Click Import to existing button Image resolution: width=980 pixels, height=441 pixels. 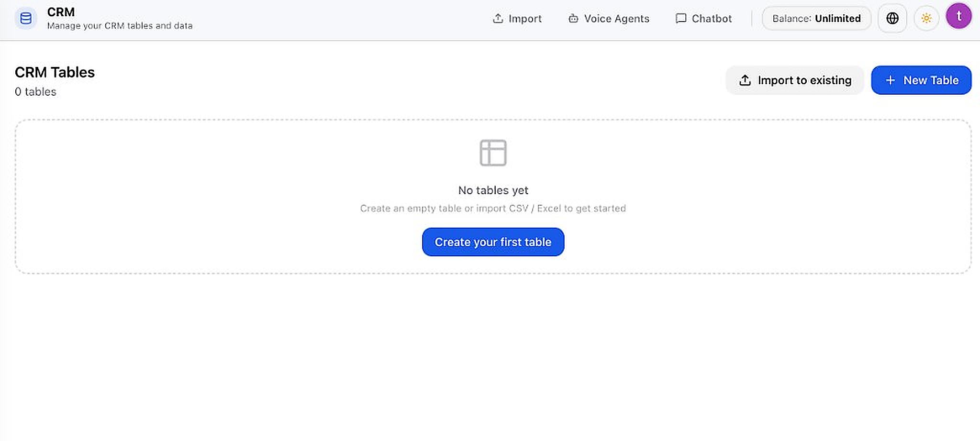[795, 80]
